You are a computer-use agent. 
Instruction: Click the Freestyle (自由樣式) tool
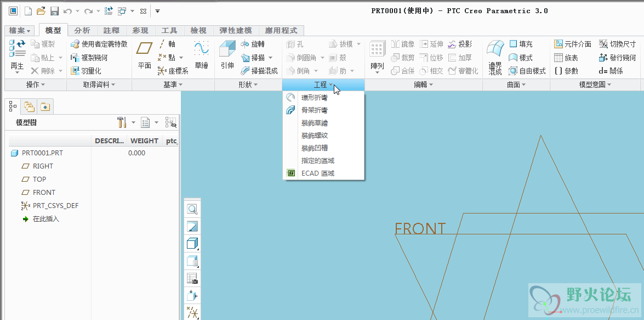(x=527, y=71)
